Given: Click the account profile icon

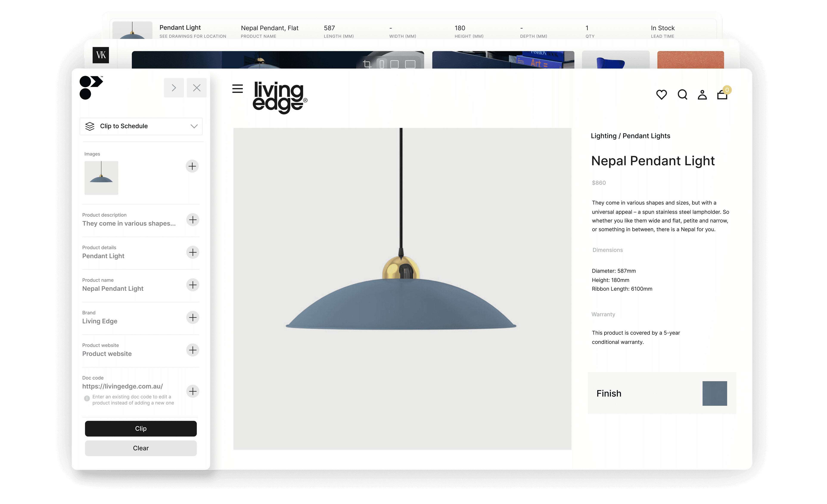Looking at the screenshot, I should 702,95.
